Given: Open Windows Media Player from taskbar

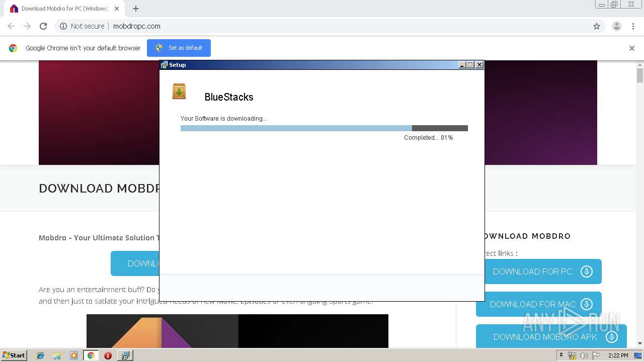Looking at the screenshot, I should pos(73,355).
